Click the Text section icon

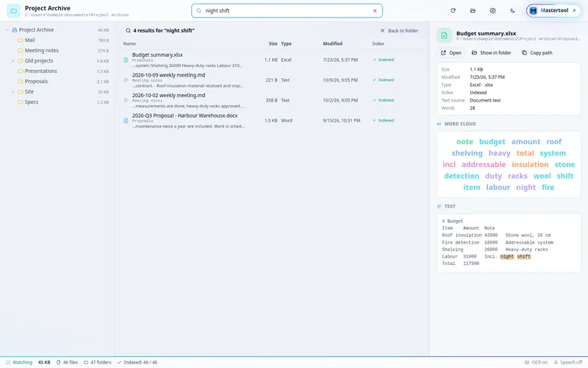pos(439,207)
